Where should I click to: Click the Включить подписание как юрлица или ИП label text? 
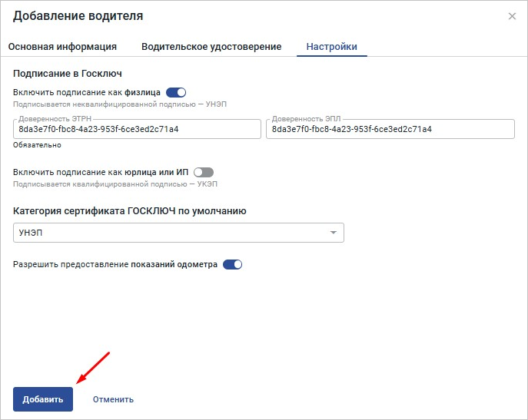[x=101, y=173]
